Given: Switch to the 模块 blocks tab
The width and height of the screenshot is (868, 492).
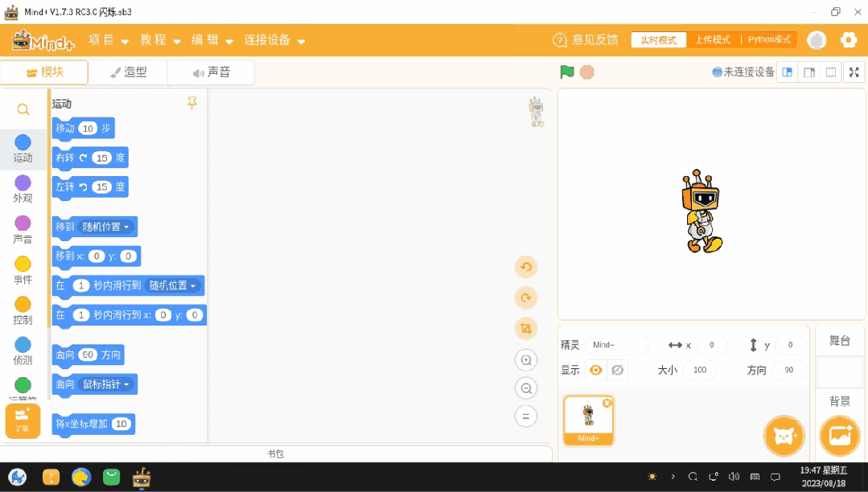Looking at the screenshot, I should (44, 72).
